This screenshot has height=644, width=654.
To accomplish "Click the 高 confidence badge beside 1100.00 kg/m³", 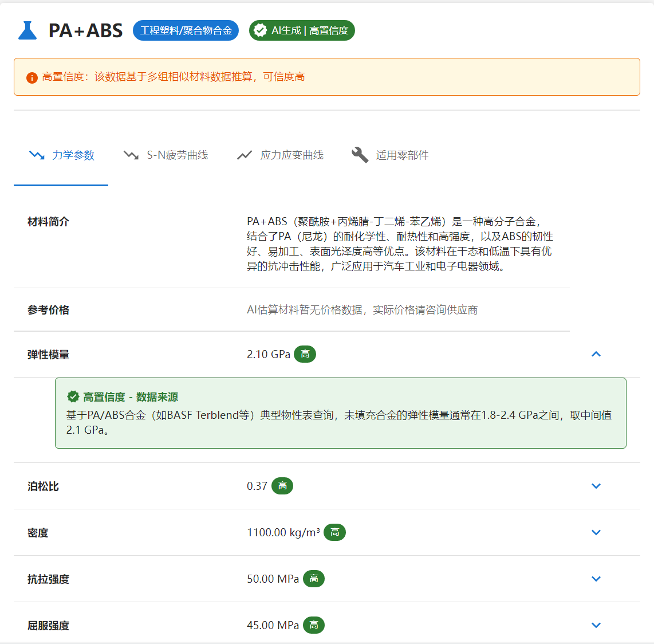I will pos(334,532).
